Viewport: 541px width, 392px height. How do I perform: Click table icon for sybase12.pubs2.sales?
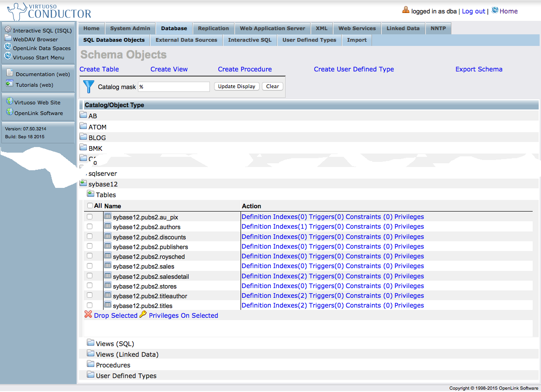[x=108, y=265]
